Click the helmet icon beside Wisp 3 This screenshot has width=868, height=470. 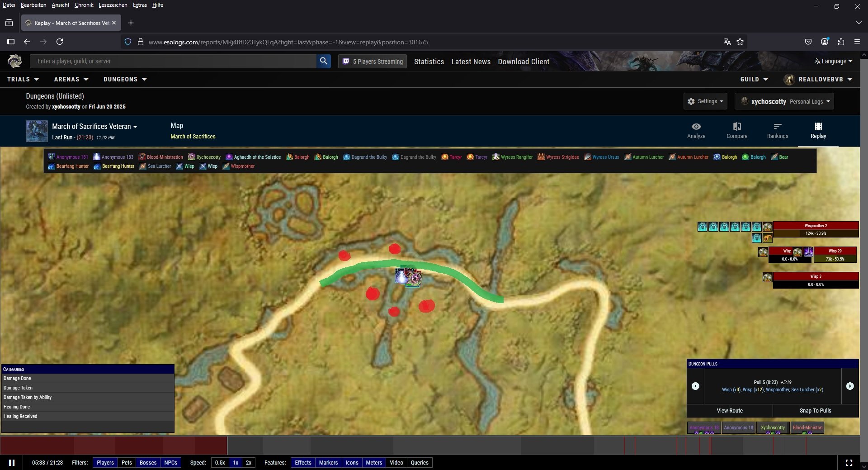click(x=768, y=277)
